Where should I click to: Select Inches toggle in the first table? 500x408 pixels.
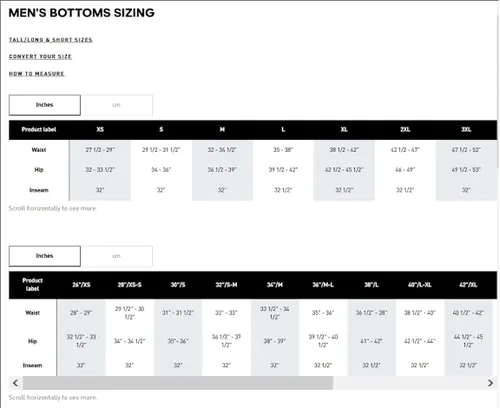[x=45, y=105]
